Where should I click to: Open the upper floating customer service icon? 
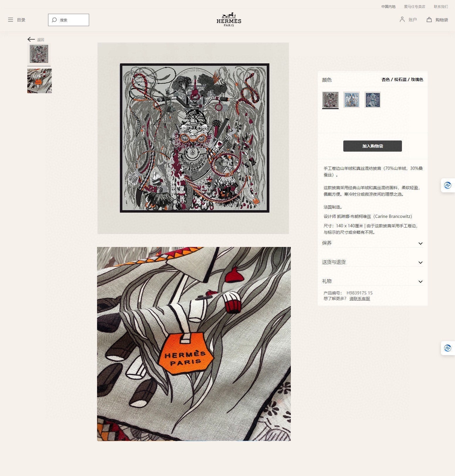[x=447, y=185]
